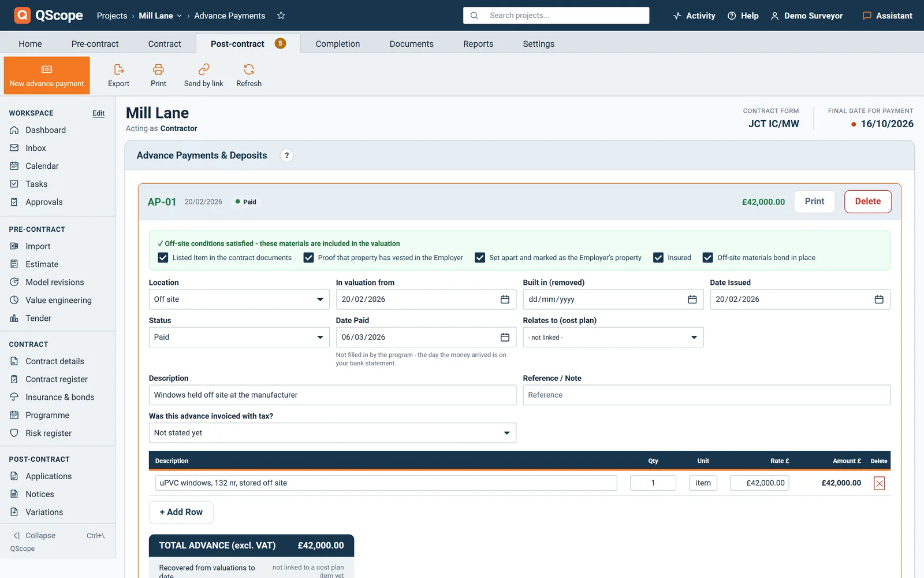Image resolution: width=924 pixels, height=578 pixels.
Task: Click the Search projects field
Action: pos(556,16)
